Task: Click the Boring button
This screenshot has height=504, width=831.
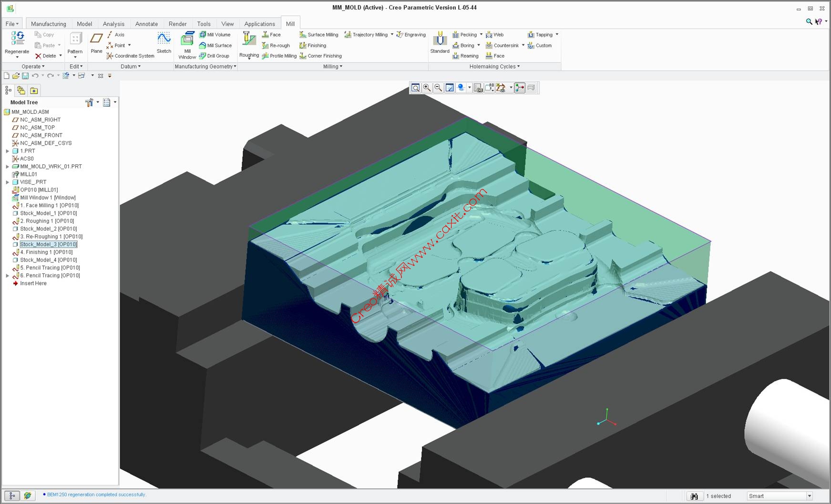Action: [x=463, y=46]
